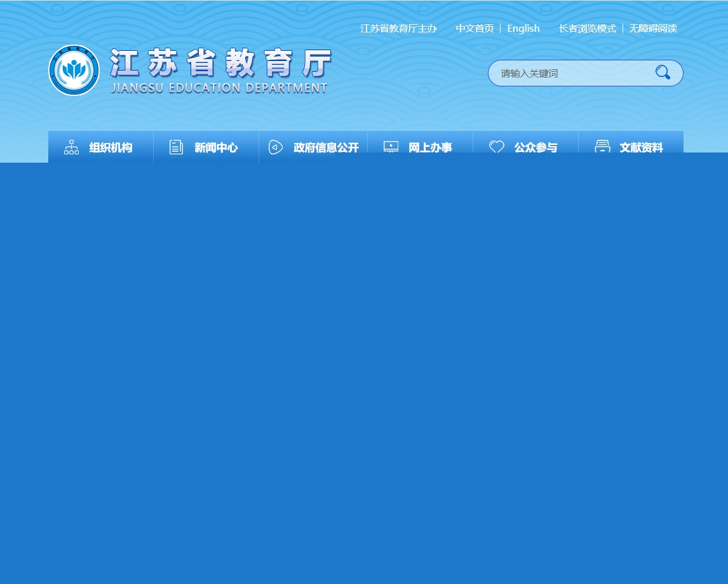Click the magnifying glass search icon
The height and width of the screenshot is (584, 728).
coord(663,72)
